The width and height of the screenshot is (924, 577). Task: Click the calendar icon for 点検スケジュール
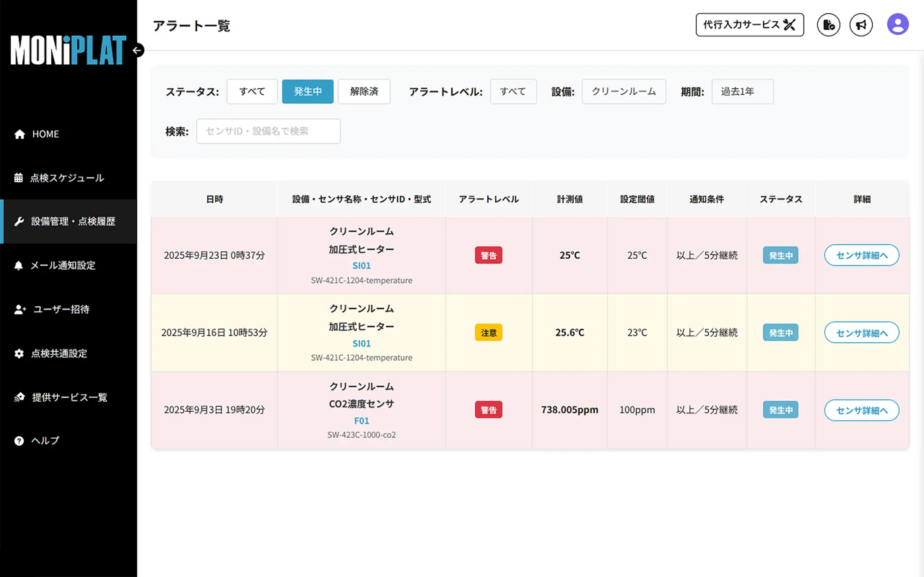(18, 178)
